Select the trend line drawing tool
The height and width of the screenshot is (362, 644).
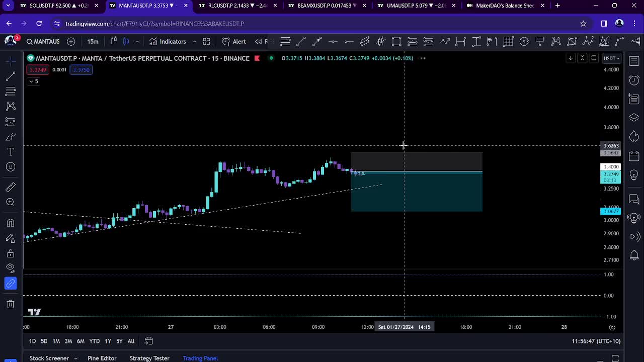coord(11,76)
